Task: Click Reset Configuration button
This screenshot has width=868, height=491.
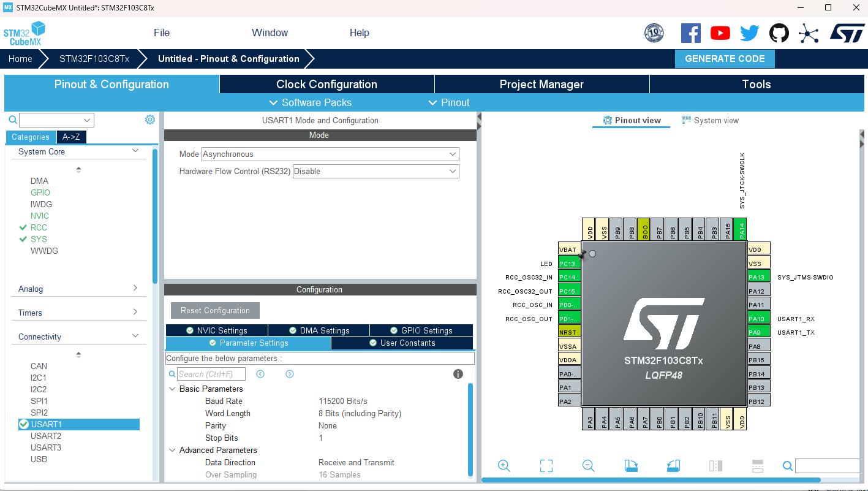Action: [215, 310]
